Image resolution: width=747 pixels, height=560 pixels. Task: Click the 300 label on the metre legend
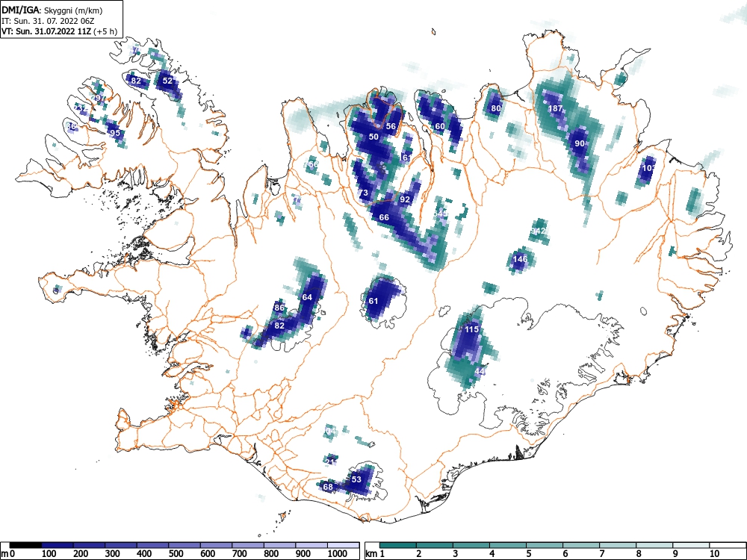point(113,554)
